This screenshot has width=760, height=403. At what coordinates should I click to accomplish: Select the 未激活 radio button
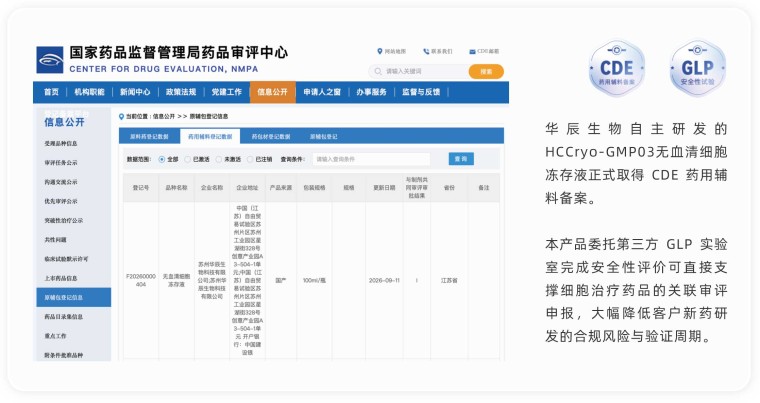219,159
